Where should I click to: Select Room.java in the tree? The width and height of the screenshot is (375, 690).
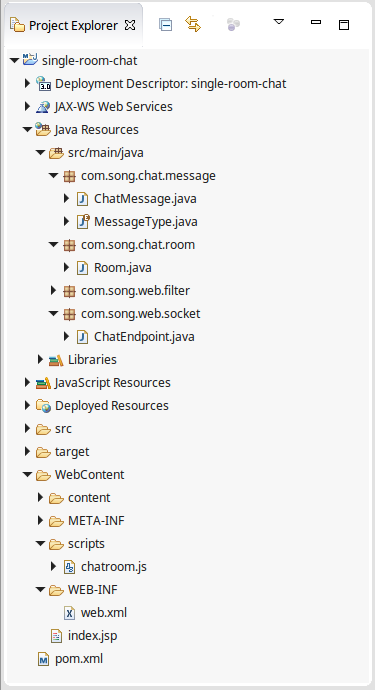pyautogui.click(x=114, y=268)
